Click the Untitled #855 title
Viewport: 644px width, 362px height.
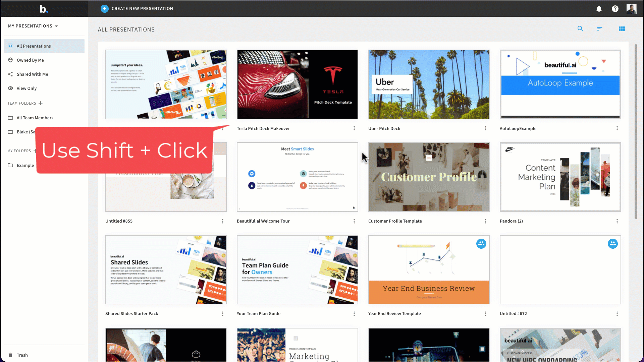[x=119, y=221]
